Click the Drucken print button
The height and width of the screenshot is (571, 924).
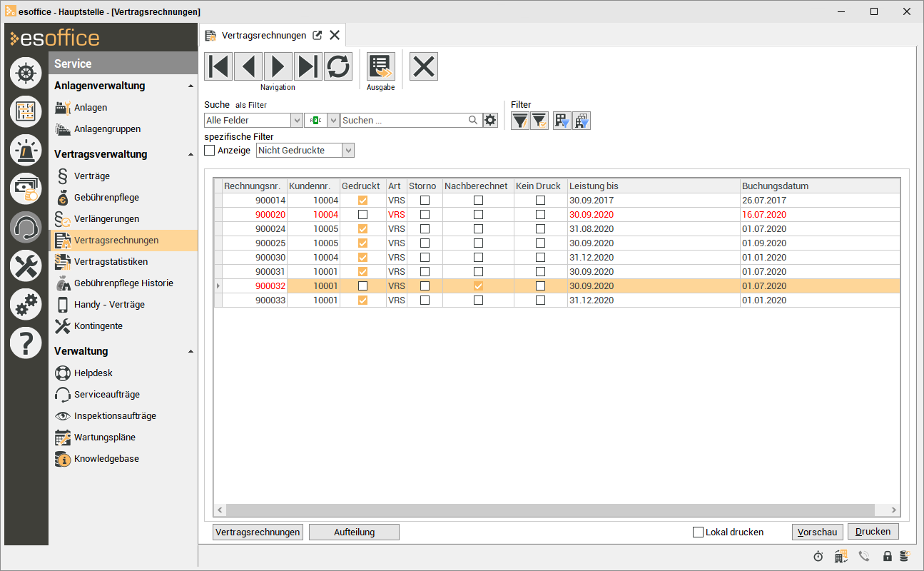(873, 532)
